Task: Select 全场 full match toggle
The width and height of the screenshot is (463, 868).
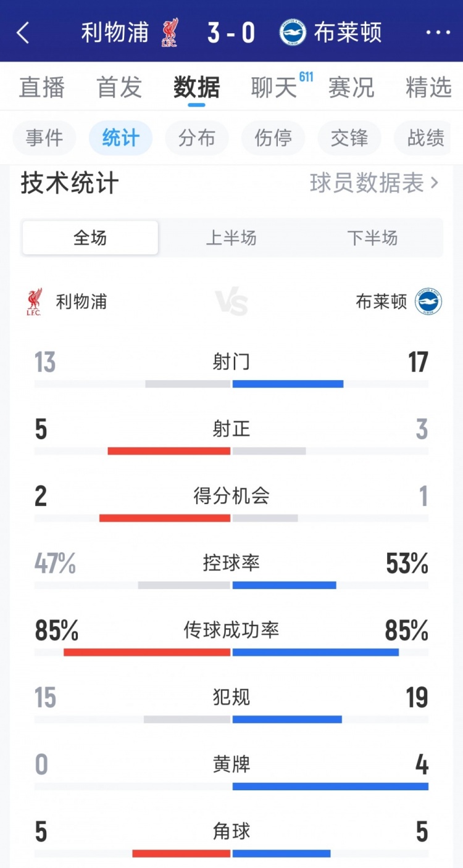Action: [90, 238]
